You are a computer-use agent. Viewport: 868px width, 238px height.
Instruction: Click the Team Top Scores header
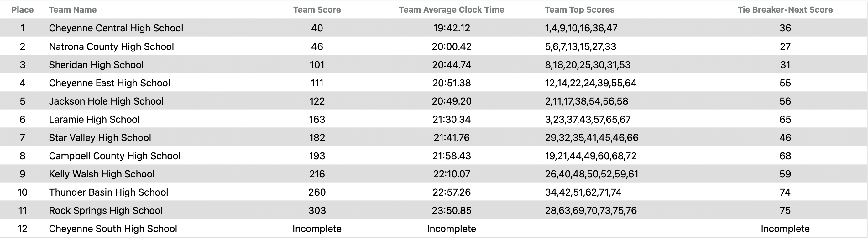click(580, 10)
